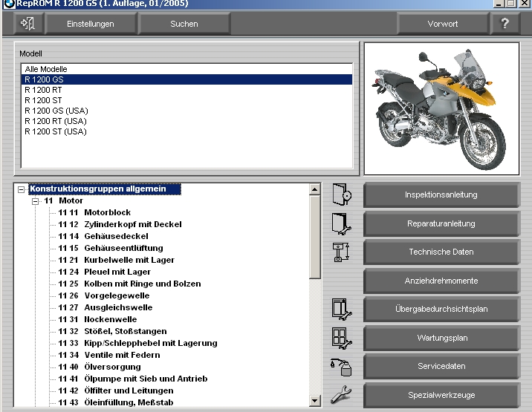Screen dimensions: 532x412
Task: Open Anziehdrehmomente
Action: coord(441,281)
